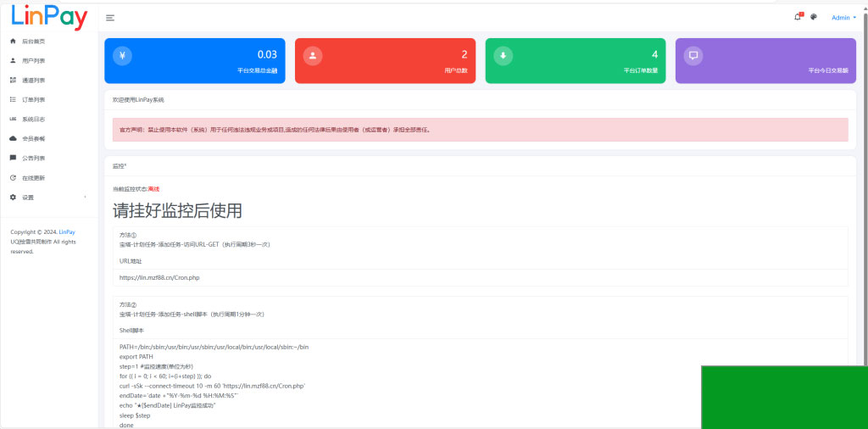868x429 pixels.
Task: Click the 方法② label
Action: (128, 305)
